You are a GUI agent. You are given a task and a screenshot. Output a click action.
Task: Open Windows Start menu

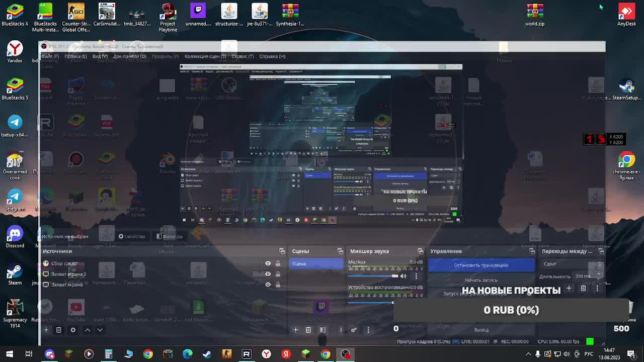tap(9, 354)
